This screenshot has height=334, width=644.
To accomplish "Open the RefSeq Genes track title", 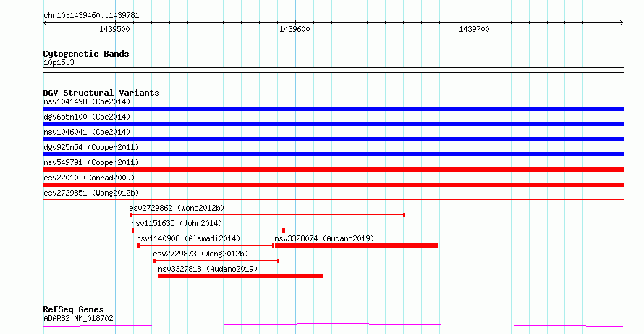I will point(73,309).
